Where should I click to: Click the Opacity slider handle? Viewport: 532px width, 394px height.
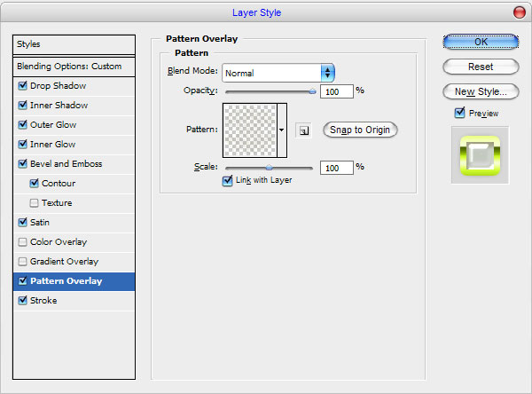pos(312,91)
